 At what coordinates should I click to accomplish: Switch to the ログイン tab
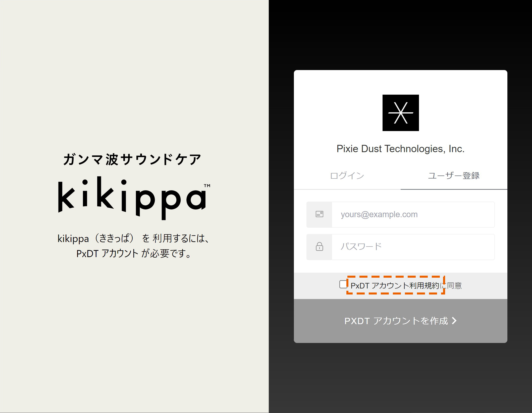[x=347, y=176]
